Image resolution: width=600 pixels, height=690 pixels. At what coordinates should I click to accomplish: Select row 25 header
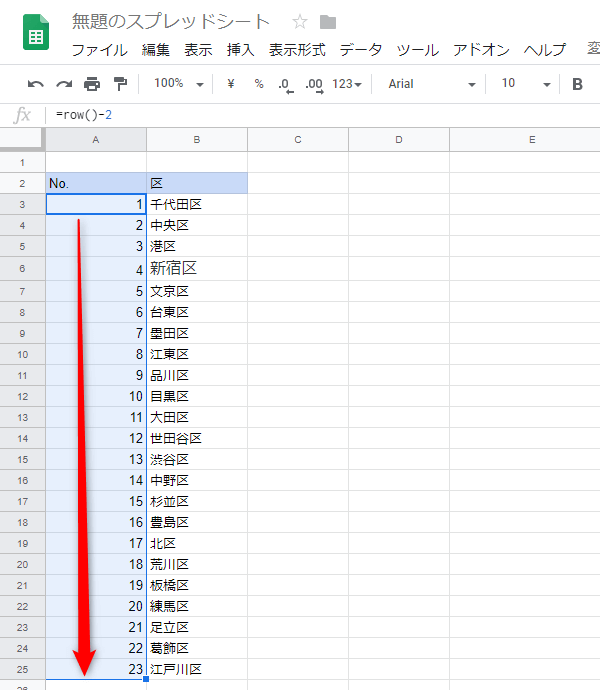pos(22,669)
